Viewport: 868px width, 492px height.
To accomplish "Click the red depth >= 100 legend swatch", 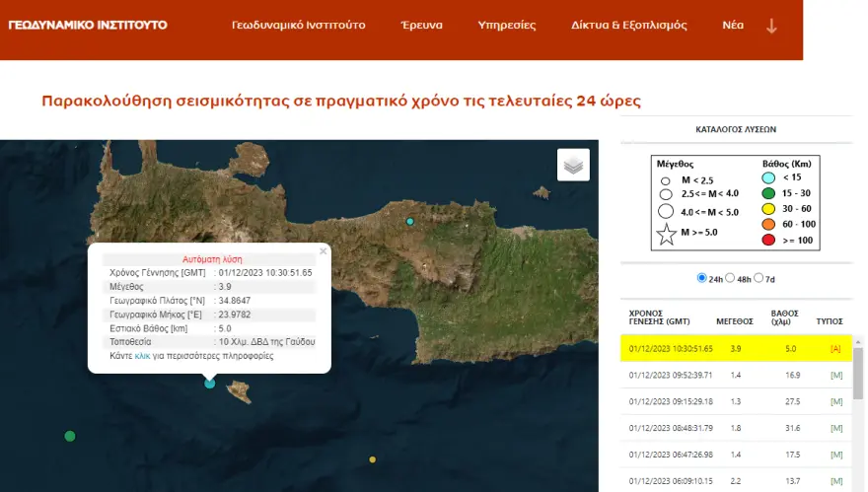I will pyautogui.click(x=769, y=240).
